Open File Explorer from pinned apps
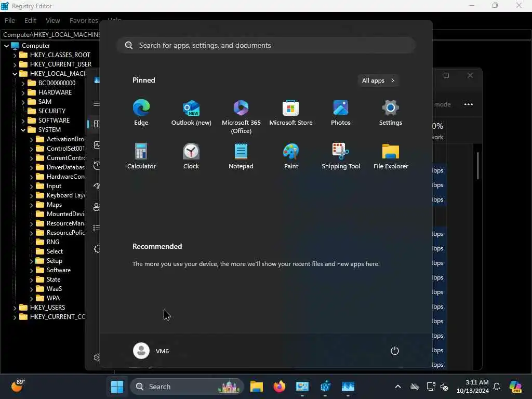 click(x=391, y=156)
